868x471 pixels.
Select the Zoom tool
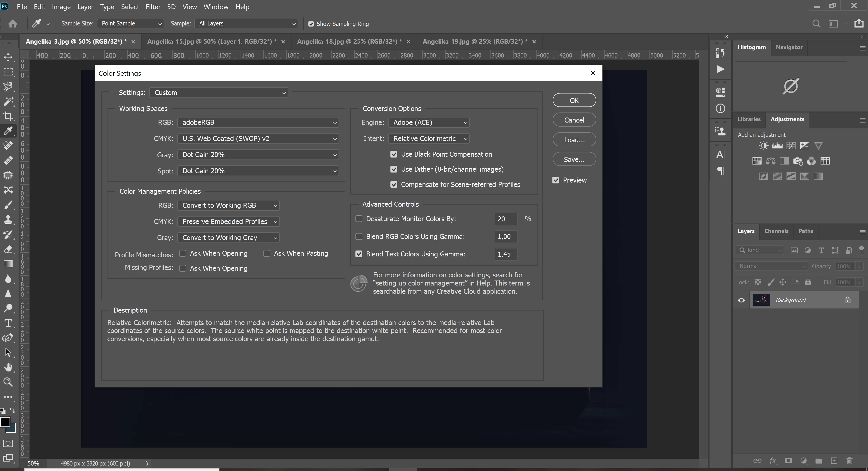point(8,382)
